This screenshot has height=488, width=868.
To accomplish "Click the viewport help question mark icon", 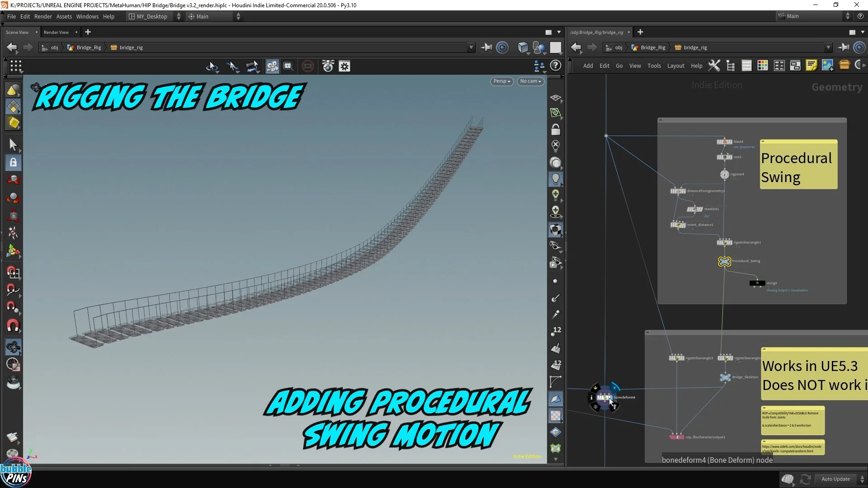I will coord(556,66).
